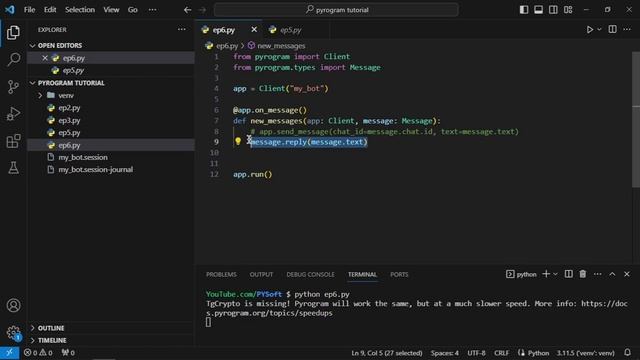Image resolution: width=640 pixels, height=360 pixels.
Task: Switch to the DEBUG CONSOLE tab
Action: point(310,275)
